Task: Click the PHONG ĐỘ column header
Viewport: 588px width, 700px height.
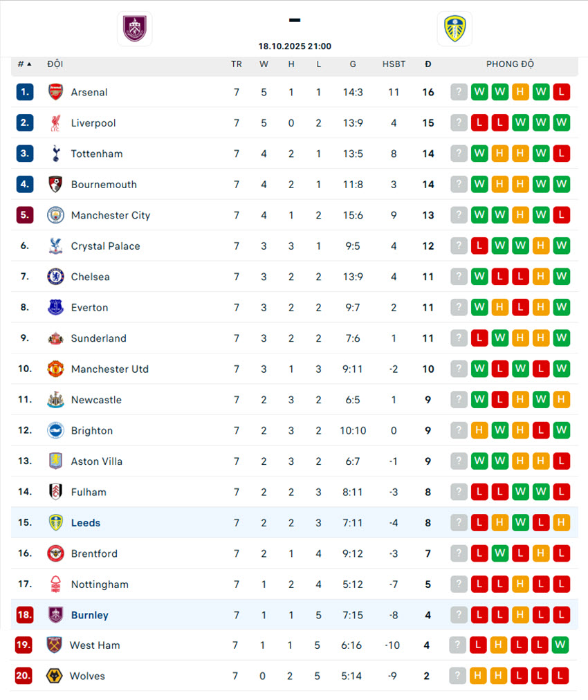Action: click(510, 64)
